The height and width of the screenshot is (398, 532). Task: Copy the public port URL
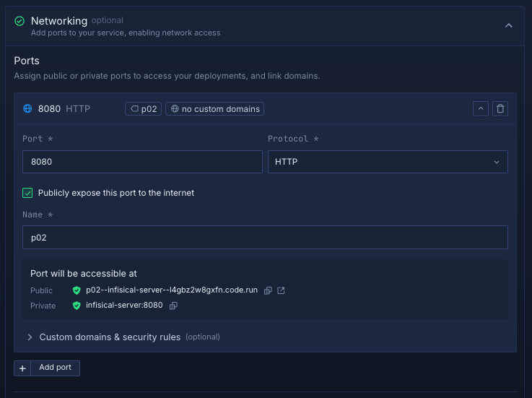268,290
